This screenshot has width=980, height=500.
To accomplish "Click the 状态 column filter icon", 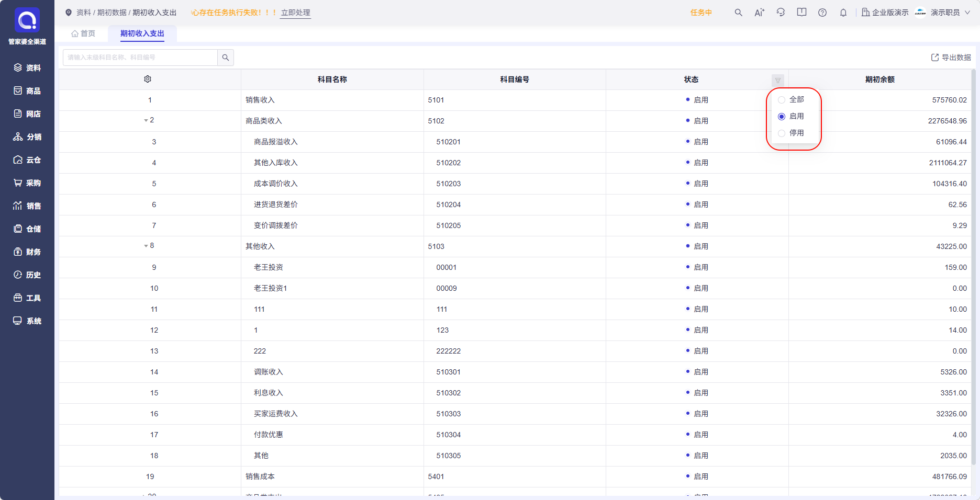I will (778, 80).
